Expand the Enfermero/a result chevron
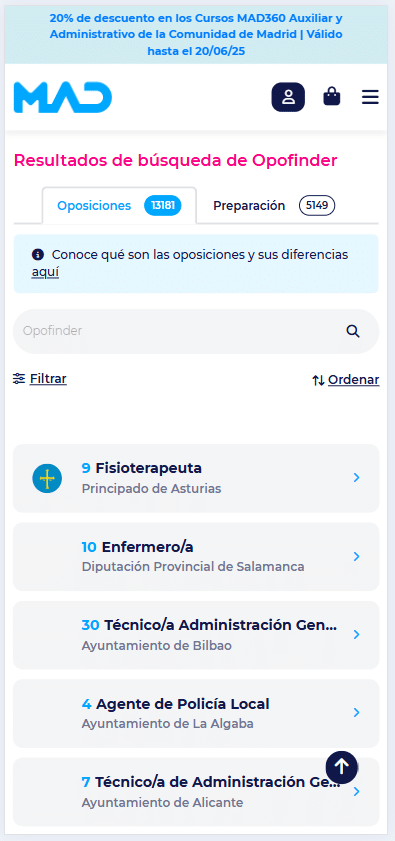395x841 pixels. pyautogui.click(x=357, y=557)
